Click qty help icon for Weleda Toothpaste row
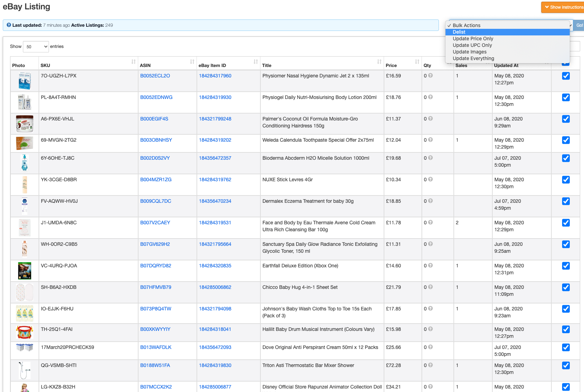 431,140
